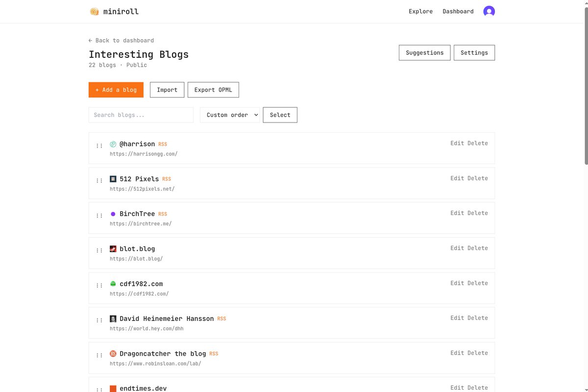
Task: Edit the BirchTree entry
Action: click(x=457, y=213)
